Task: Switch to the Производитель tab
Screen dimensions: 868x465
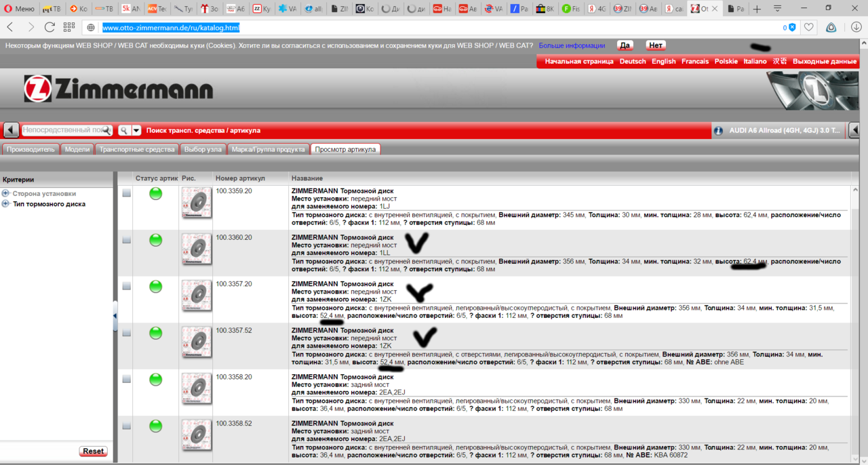Action: pos(31,149)
